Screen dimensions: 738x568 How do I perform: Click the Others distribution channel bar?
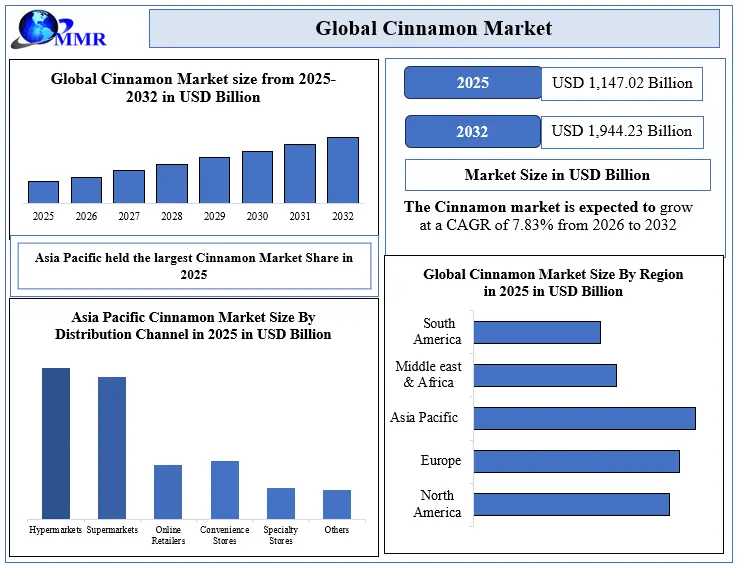click(337, 503)
